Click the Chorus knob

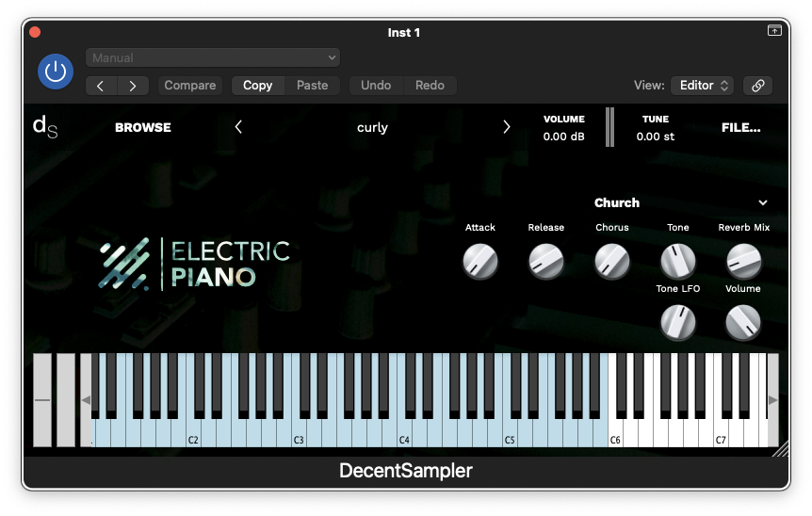612,262
